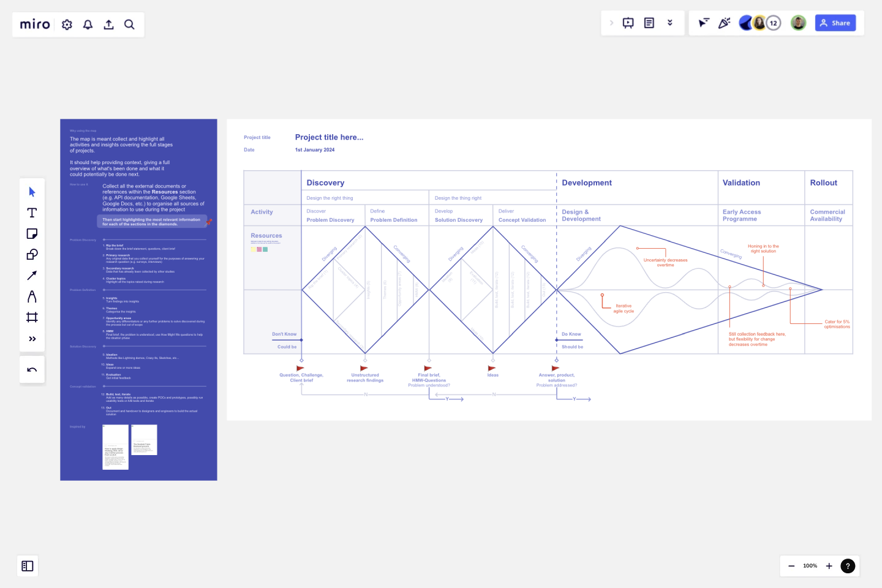The image size is (882, 588).
Task: Start presentation mode from the top toolbar
Action: pos(628,23)
